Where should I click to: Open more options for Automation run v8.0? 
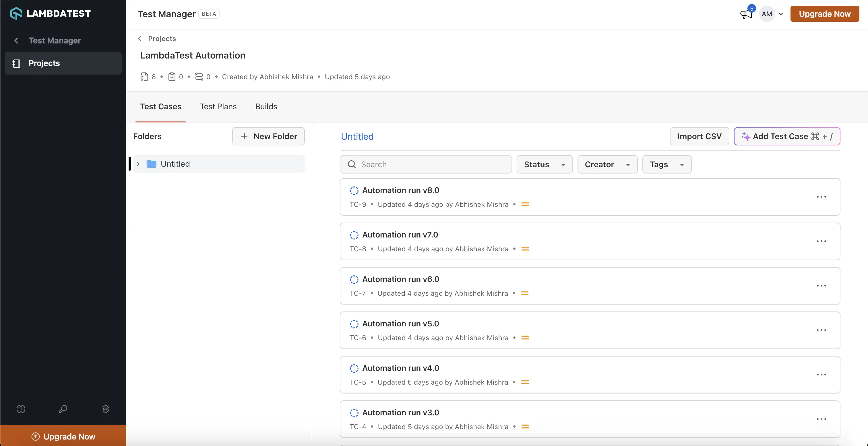pyautogui.click(x=821, y=197)
